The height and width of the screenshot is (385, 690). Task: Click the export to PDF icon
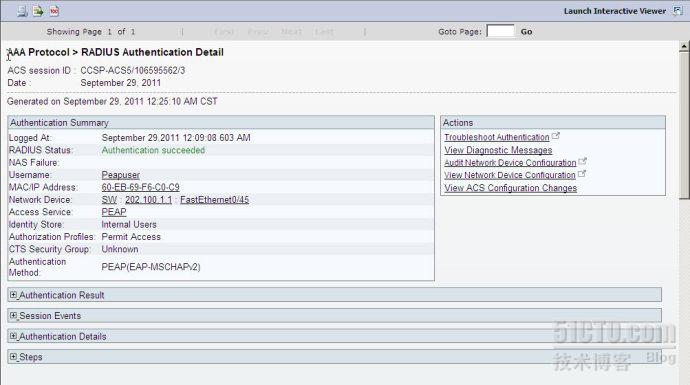54,11
